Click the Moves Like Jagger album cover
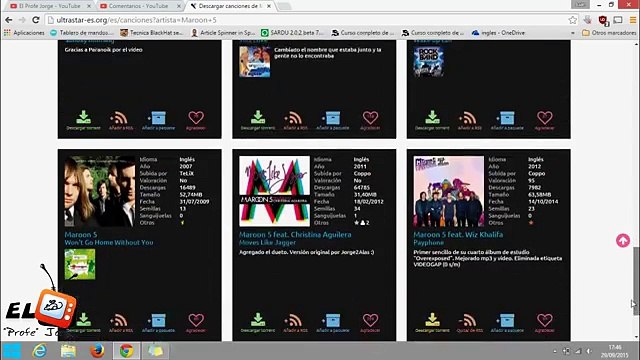Viewport: 640px width, 360px height. point(274,191)
